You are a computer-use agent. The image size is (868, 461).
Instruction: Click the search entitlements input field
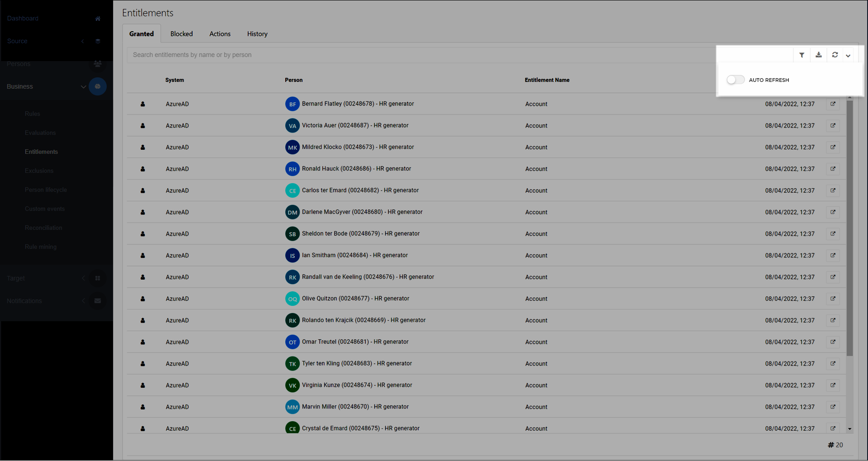407,55
